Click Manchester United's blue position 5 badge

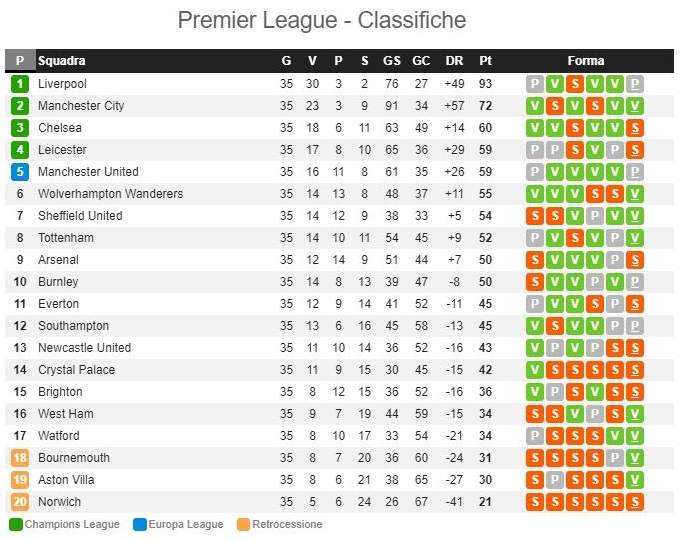coord(20,172)
